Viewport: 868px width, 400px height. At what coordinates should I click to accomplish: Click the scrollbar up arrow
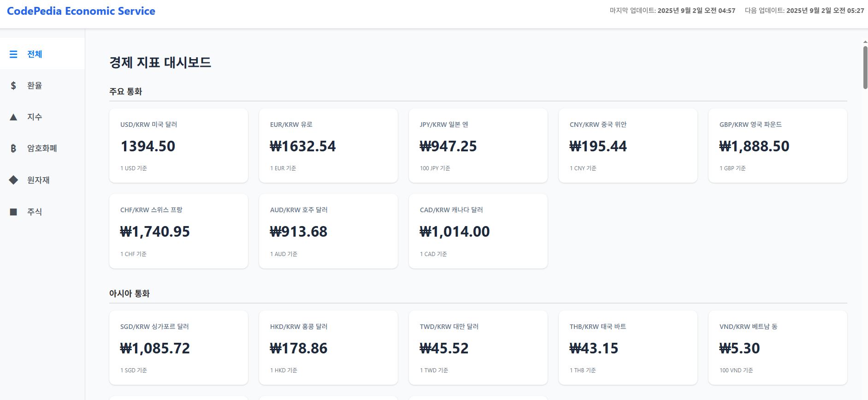point(865,42)
